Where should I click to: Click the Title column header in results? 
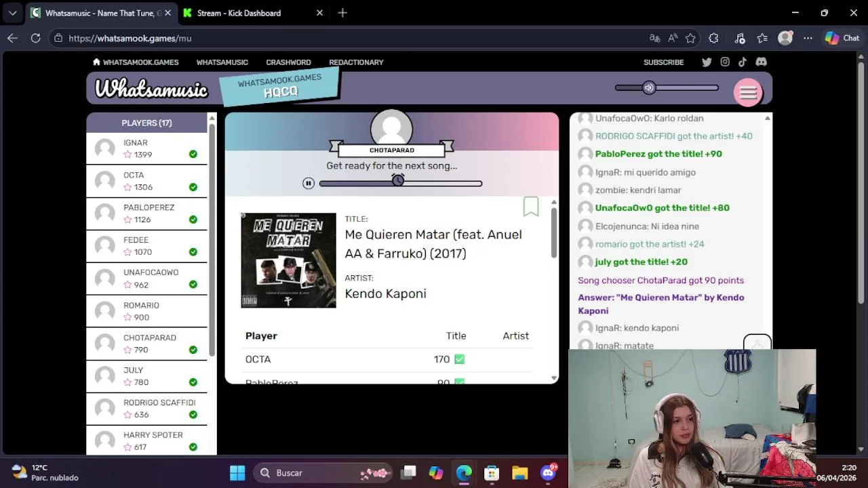click(456, 335)
